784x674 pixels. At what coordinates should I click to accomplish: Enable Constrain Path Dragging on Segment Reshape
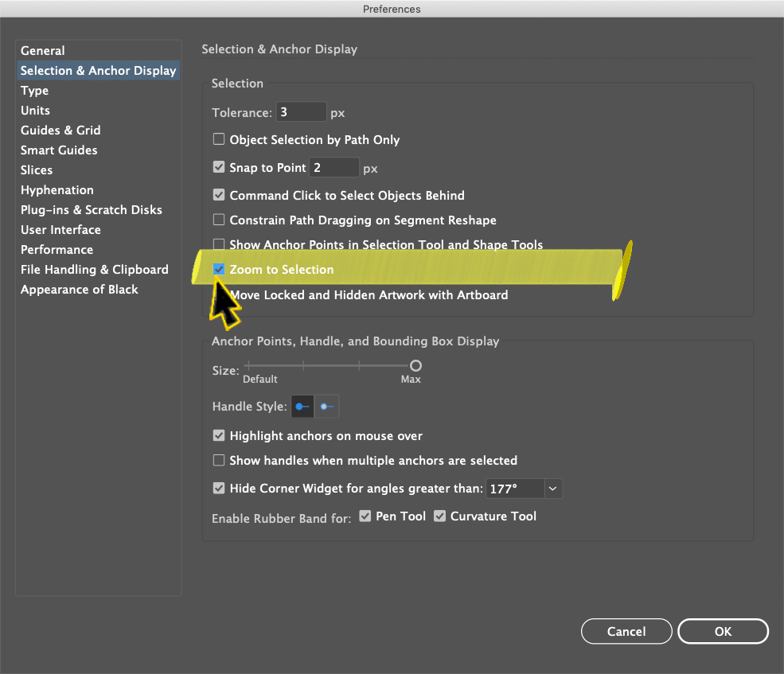[219, 220]
